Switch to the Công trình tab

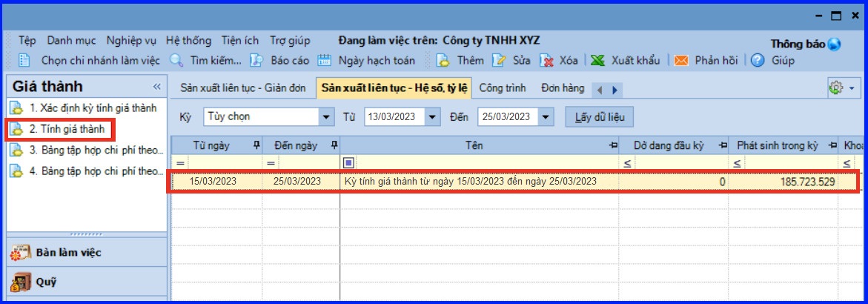click(503, 88)
